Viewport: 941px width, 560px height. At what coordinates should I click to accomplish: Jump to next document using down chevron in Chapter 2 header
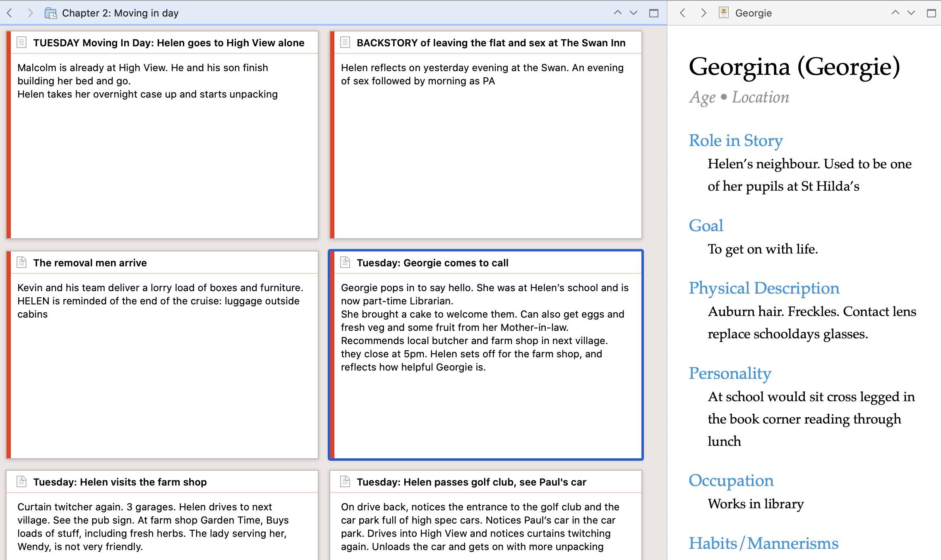(x=633, y=13)
